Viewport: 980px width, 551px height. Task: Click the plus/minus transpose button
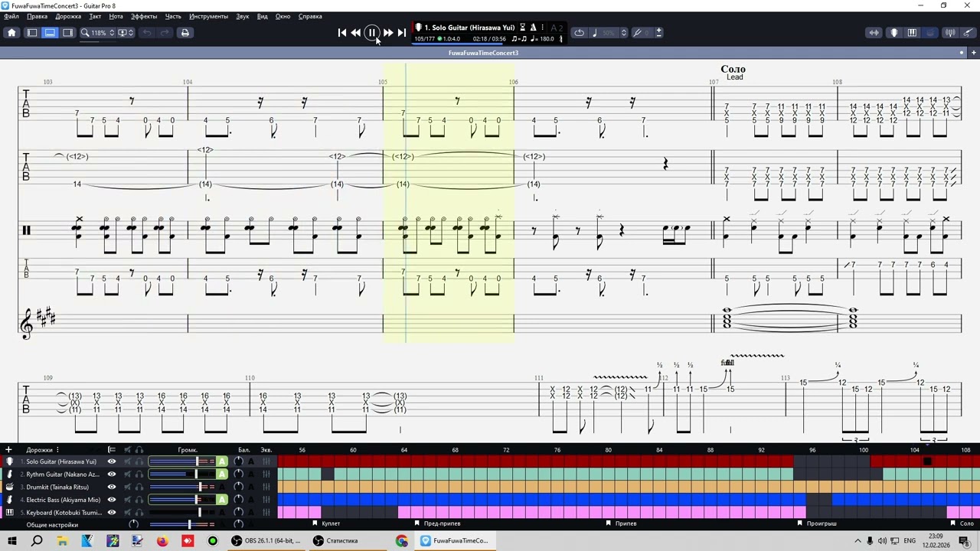click(x=658, y=32)
